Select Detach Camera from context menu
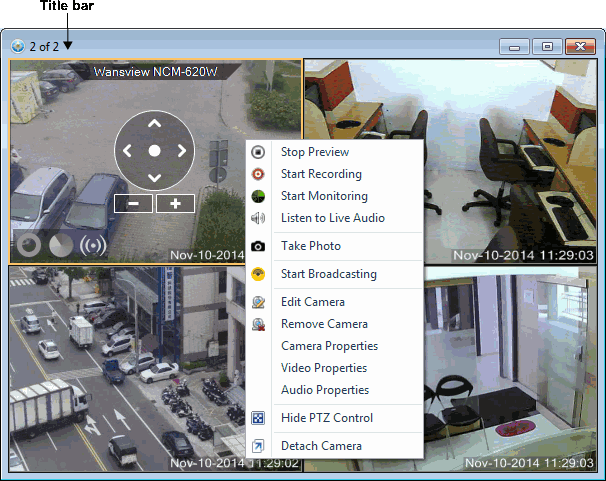Viewport: 606px width, 481px height. pos(321,446)
